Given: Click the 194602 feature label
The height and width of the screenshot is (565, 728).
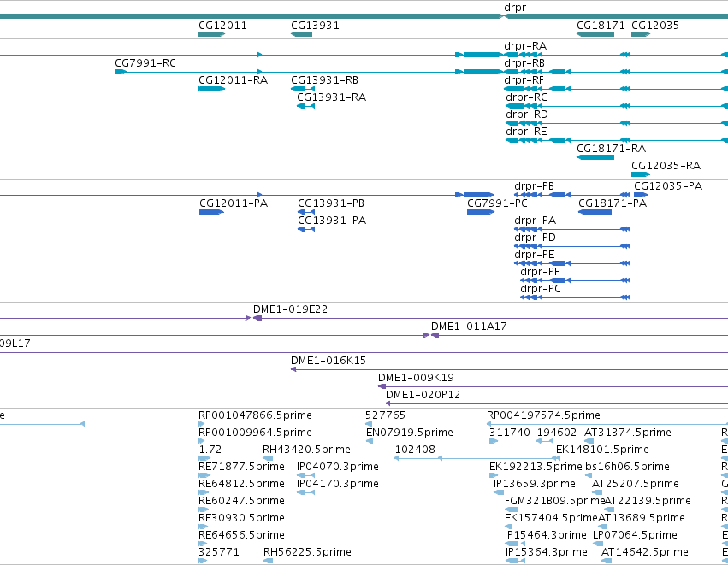Looking at the screenshot, I should pos(557,433).
